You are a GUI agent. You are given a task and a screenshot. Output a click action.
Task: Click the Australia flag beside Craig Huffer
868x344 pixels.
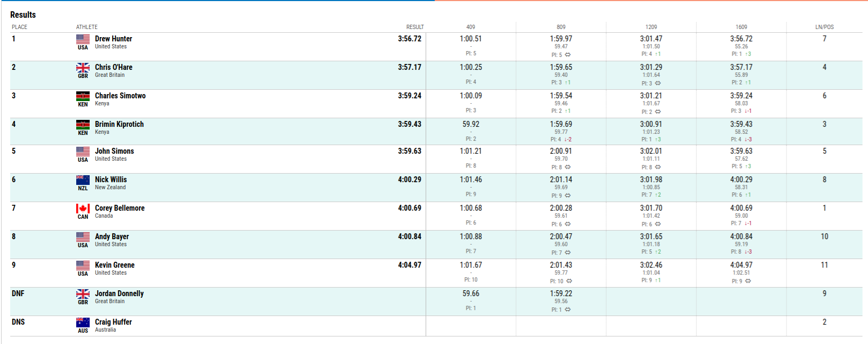point(83,322)
